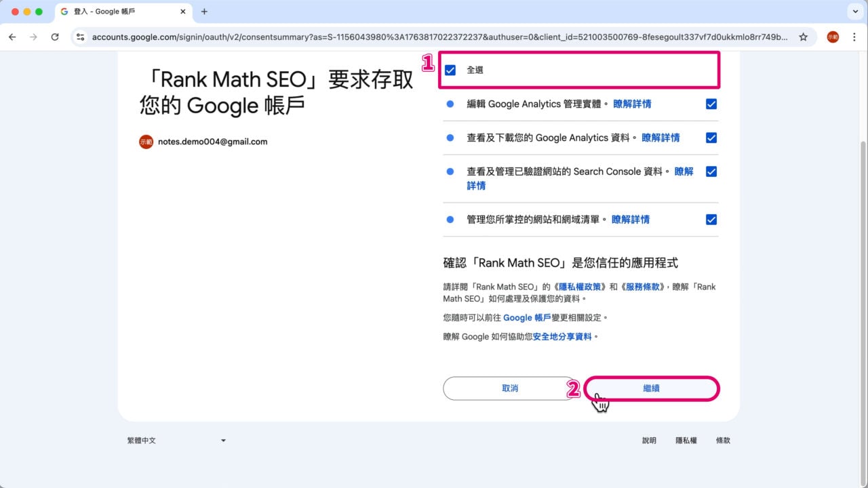Toggle the 全選 checkbox
The height and width of the screenshot is (488, 868).
450,69
